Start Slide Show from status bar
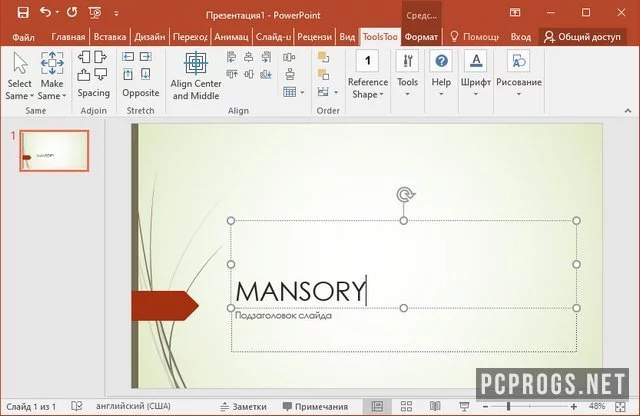The height and width of the screenshot is (416, 640). point(464,406)
